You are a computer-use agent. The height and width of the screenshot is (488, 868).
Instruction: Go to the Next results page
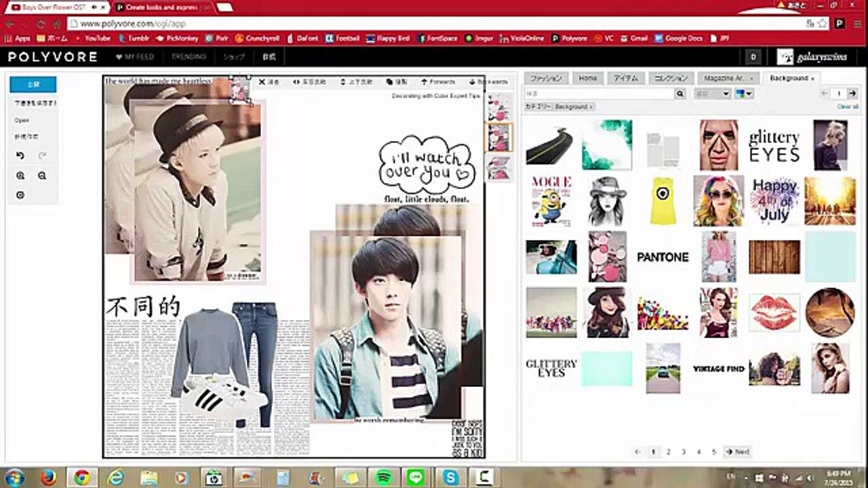pyautogui.click(x=737, y=451)
